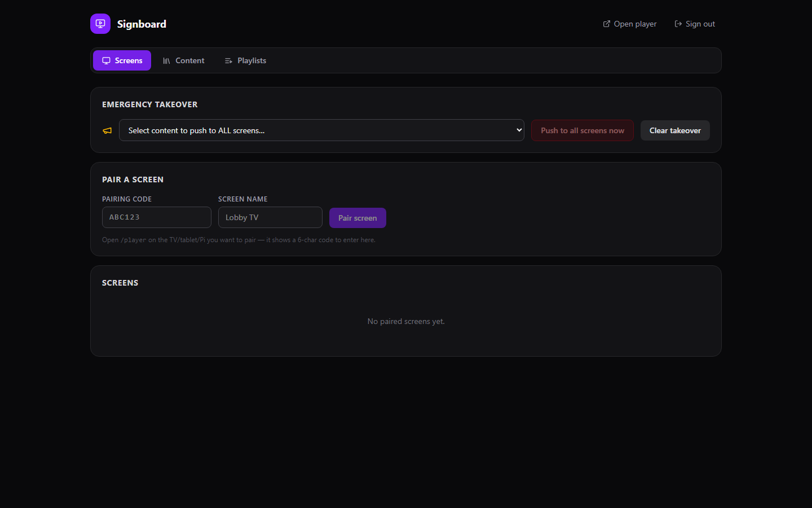Click the yellow megaphone takeover icon
Screen dimensions: 812x508
point(107,130)
